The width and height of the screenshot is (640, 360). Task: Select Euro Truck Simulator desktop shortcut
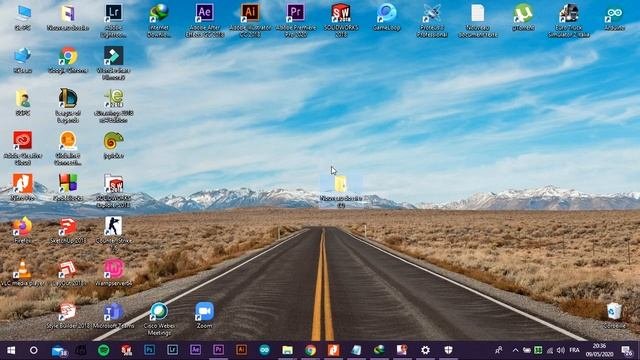569,21
